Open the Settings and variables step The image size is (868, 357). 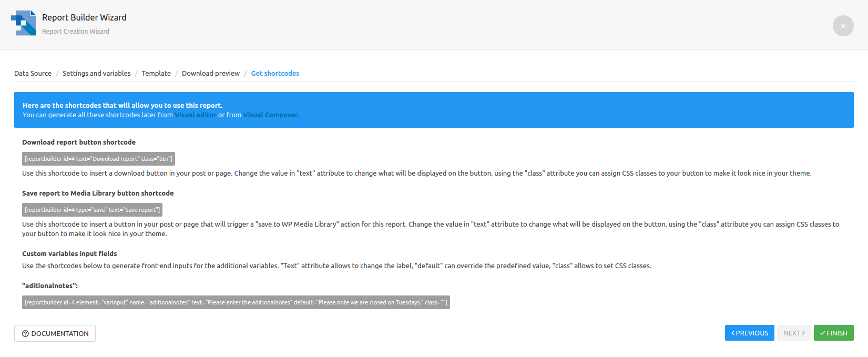(x=97, y=74)
